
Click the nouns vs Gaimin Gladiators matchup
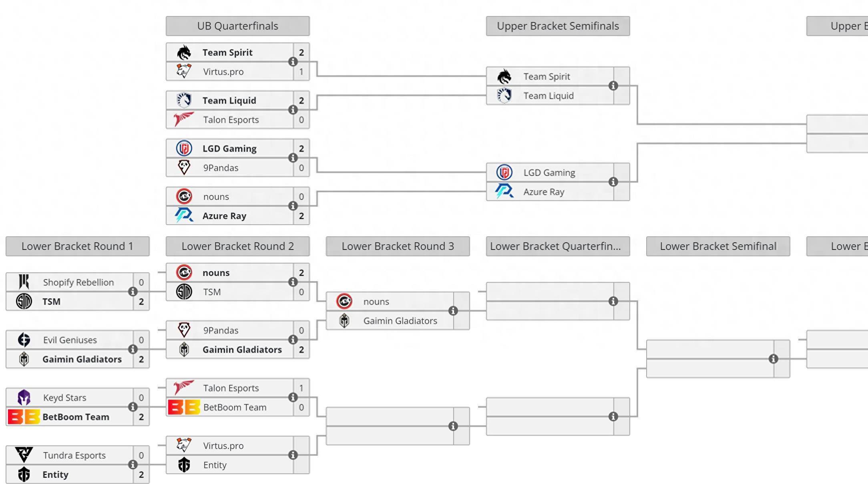click(x=398, y=311)
